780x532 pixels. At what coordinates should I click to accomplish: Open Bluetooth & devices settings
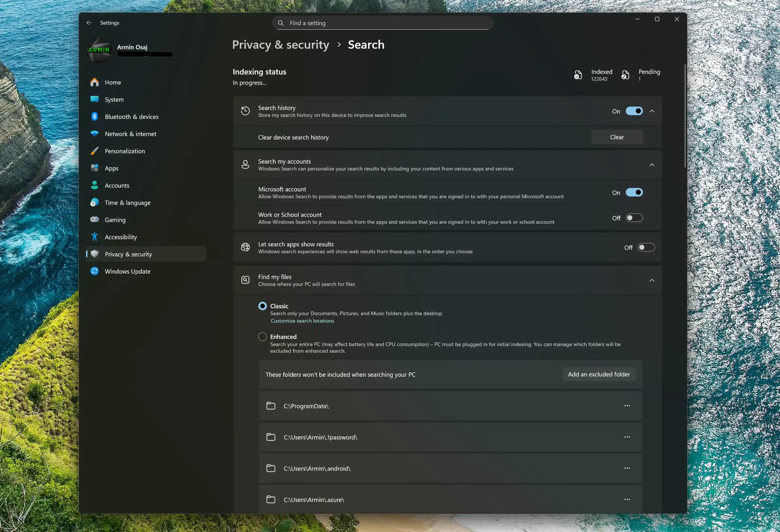click(x=146, y=116)
